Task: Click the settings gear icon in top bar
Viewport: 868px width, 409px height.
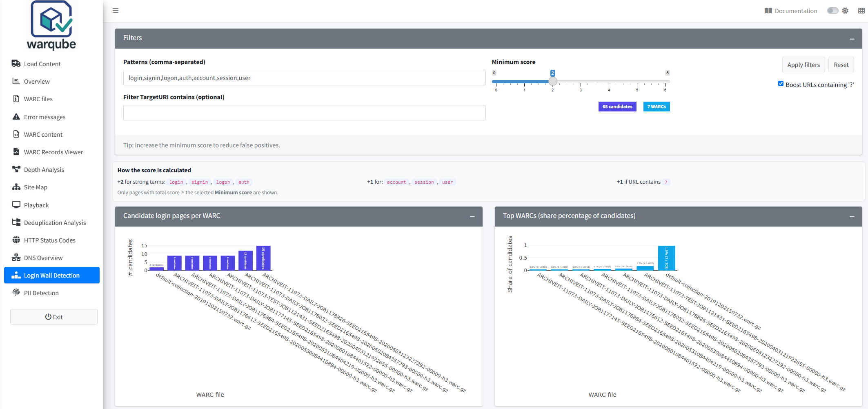Action: click(845, 11)
